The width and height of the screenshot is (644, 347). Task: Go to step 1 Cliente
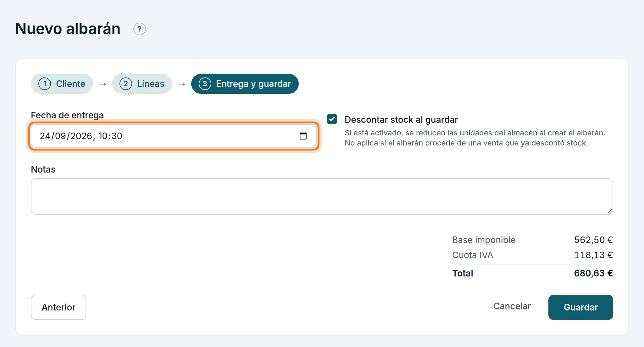coord(62,84)
